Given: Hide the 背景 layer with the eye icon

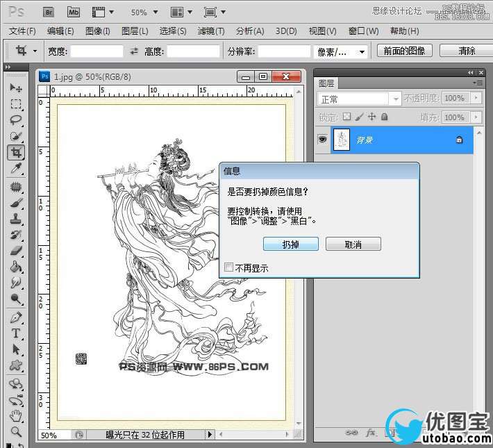Looking at the screenshot, I should [x=322, y=140].
